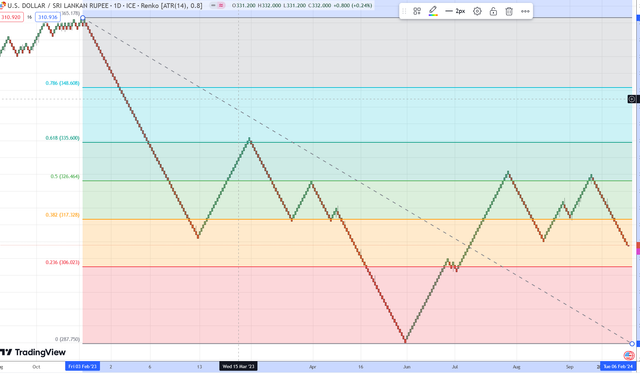Grab the floating toolbar drag handle
This screenshot has height=374, width=640.
pyautogui.click(x=404, y=11)
